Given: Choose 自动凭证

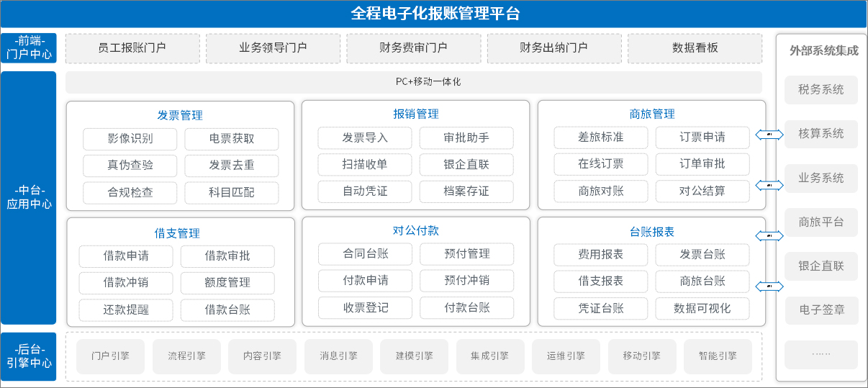Looking at the screenshot, I should 365,191.
